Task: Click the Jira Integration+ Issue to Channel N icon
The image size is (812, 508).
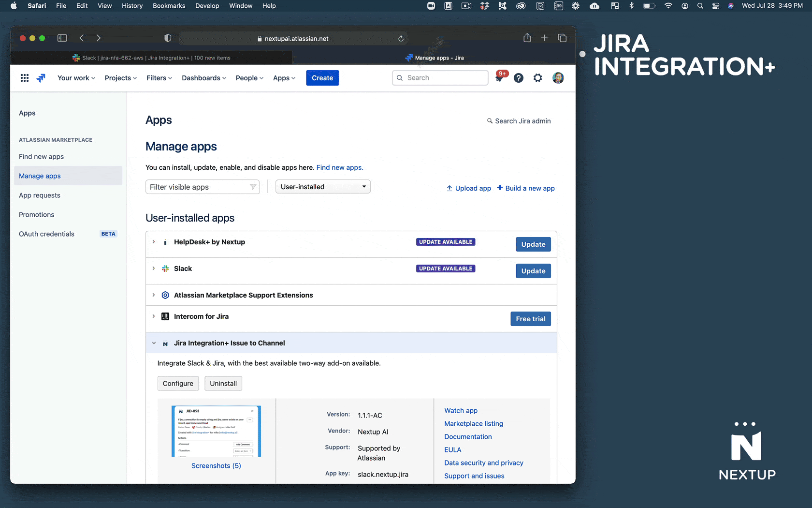Action: [x=165, y=344]
